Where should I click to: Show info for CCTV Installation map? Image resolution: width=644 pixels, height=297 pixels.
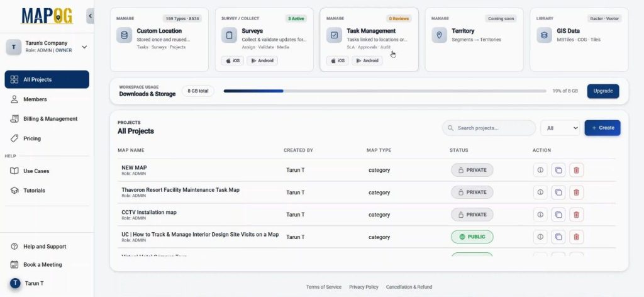tap(540, 215)
